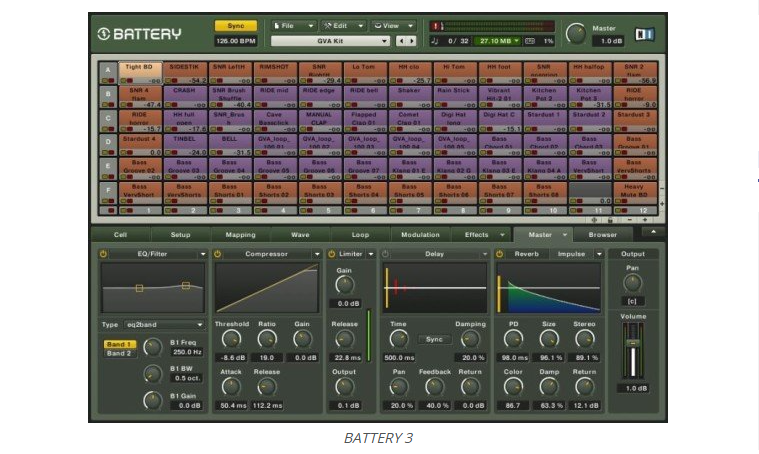Click the move icon below the cell matrix
759x454 pixels.
point(594,220)
